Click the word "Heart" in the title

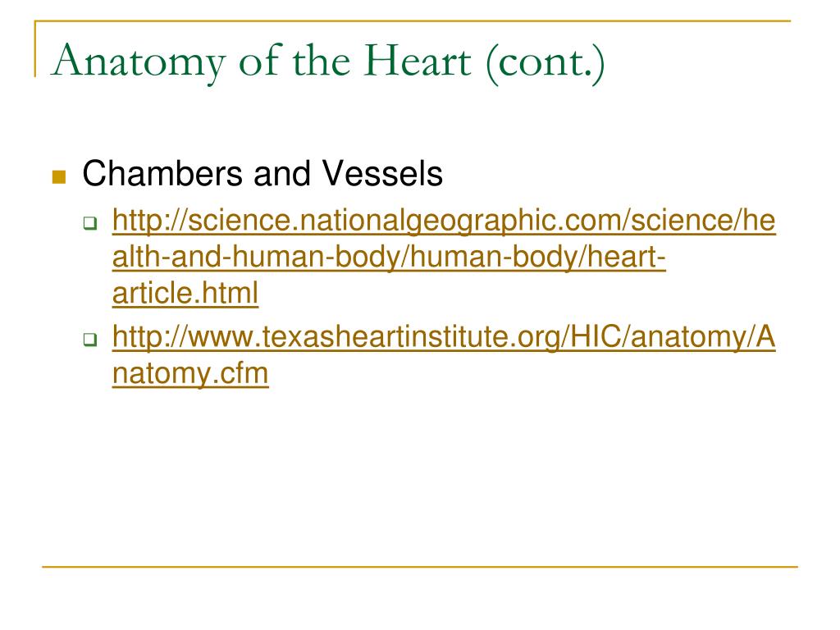click(418, 61)
